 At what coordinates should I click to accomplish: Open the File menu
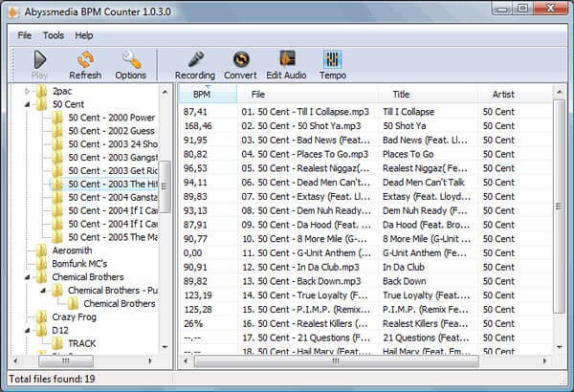25,35
